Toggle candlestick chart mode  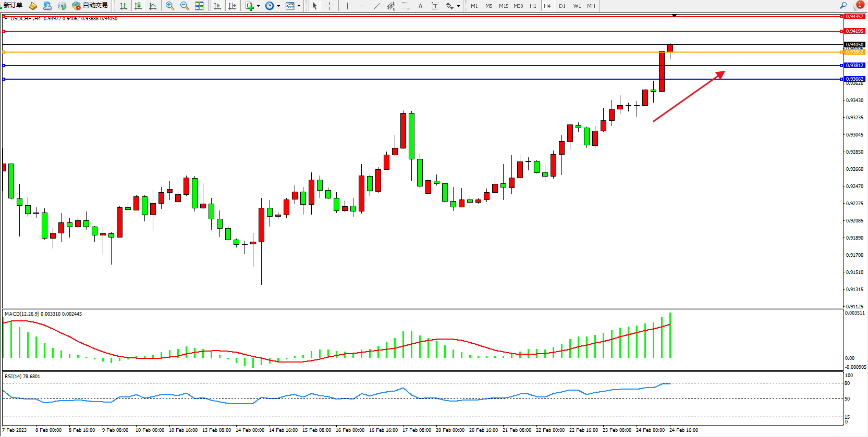(138, 6)
